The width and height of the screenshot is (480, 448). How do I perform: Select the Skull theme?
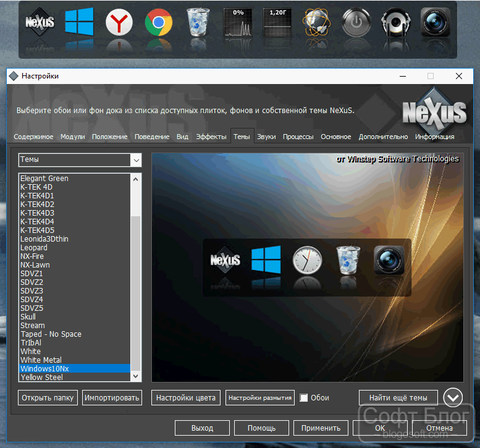pos(75,316)
